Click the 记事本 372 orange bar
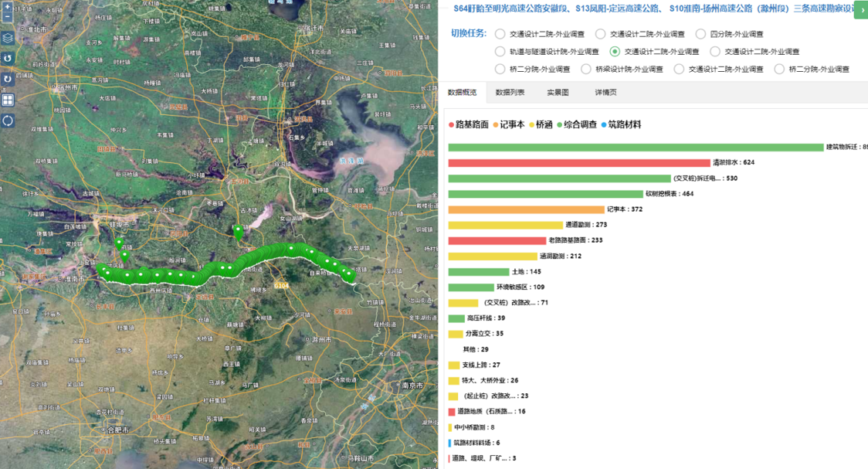Viewport: 868px width, 469px height. point(526,209)
